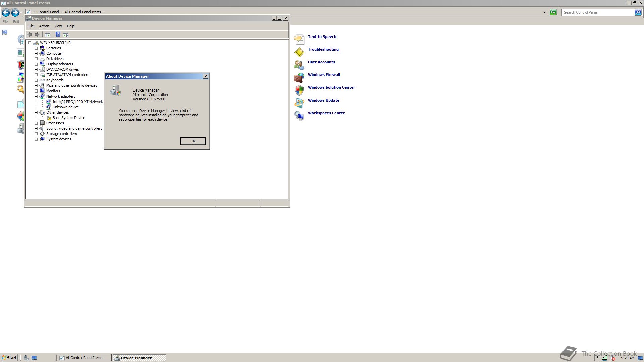Collapse the WIN-X6PU5CSLJ1R root node
644x362 pixels.
click(x=30, y=43)
